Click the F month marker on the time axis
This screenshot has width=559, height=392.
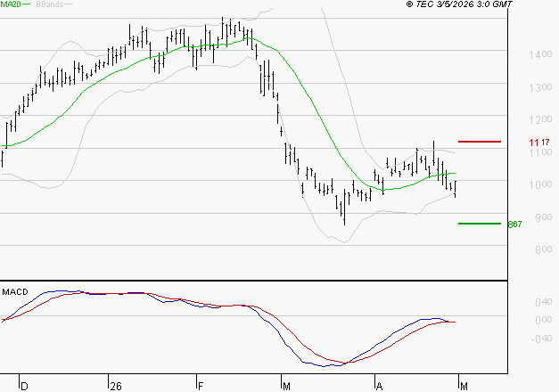pos(201,387)
